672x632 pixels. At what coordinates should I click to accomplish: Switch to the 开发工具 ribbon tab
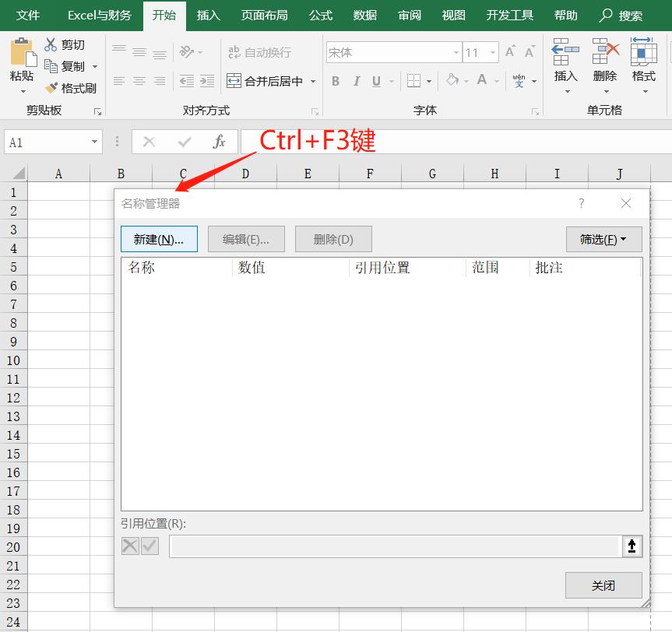tap(508, 15)
